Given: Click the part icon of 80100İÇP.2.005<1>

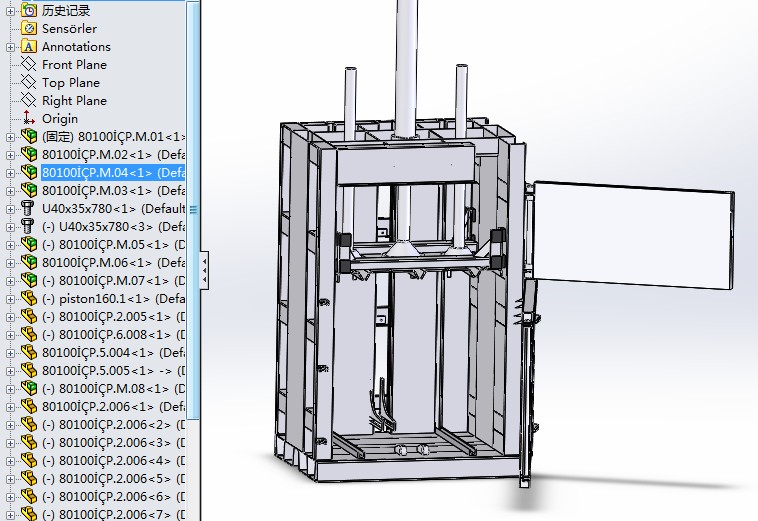Looking at the screenshot, I should point(29,317).
